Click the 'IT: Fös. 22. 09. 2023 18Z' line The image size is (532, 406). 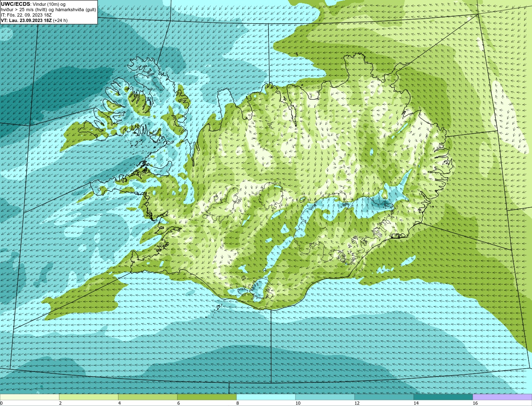[26, 15]
